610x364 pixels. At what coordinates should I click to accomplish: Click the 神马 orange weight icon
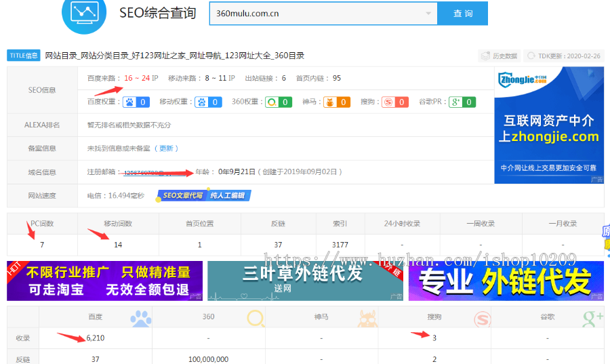point(330,102)
